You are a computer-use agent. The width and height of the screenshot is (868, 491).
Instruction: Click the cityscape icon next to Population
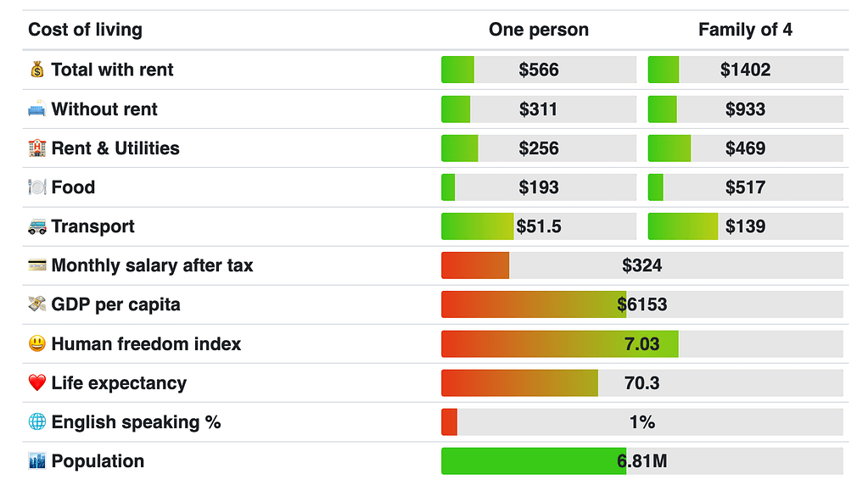coord(36,461)
